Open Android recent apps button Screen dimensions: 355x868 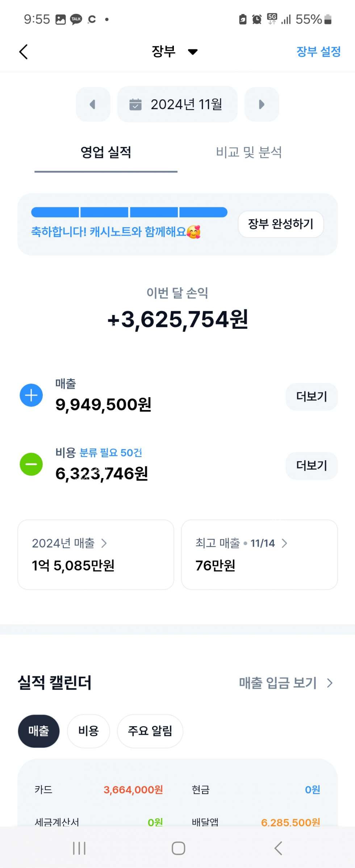pyautogui.click(x=79, y=848)
